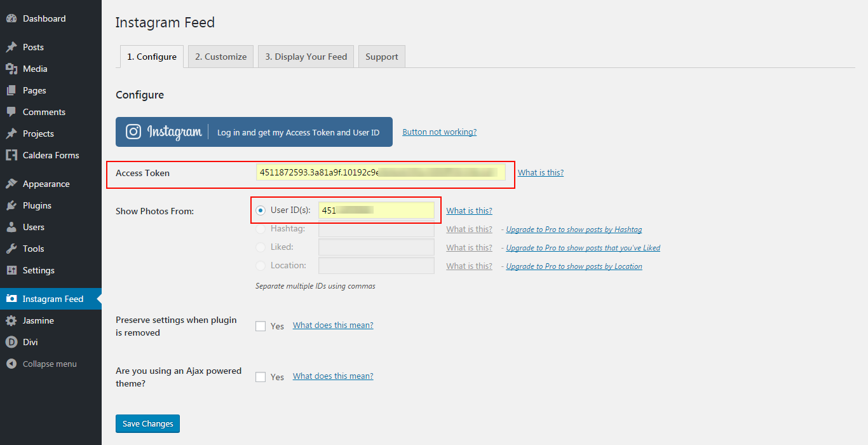The width and height of the screenshot is (868, 445).
Task: Open Jasmine in the admin menu
Action: [x=51, y=320]
